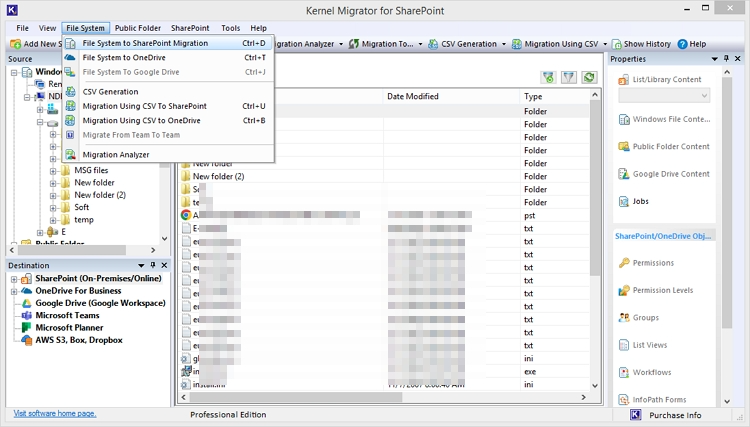The image size is (750, 427).
Task: Expand OneDrive For Business node
Action: 14,291
